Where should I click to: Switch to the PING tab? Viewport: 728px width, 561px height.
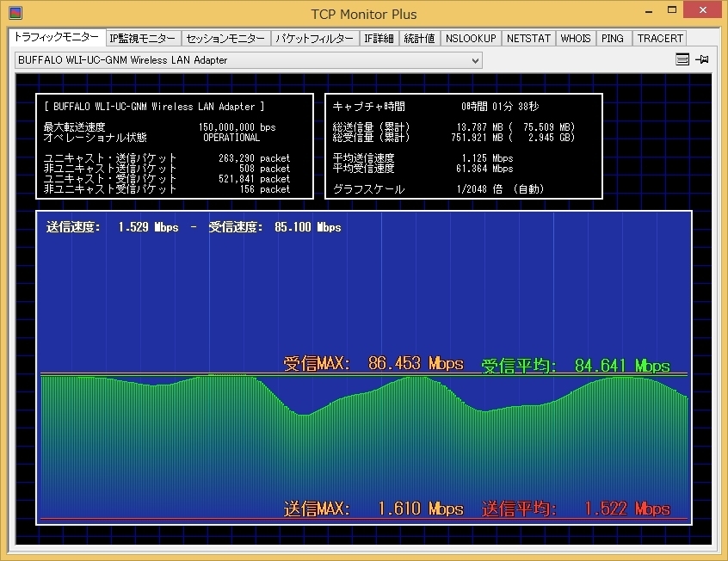point(613,39)
